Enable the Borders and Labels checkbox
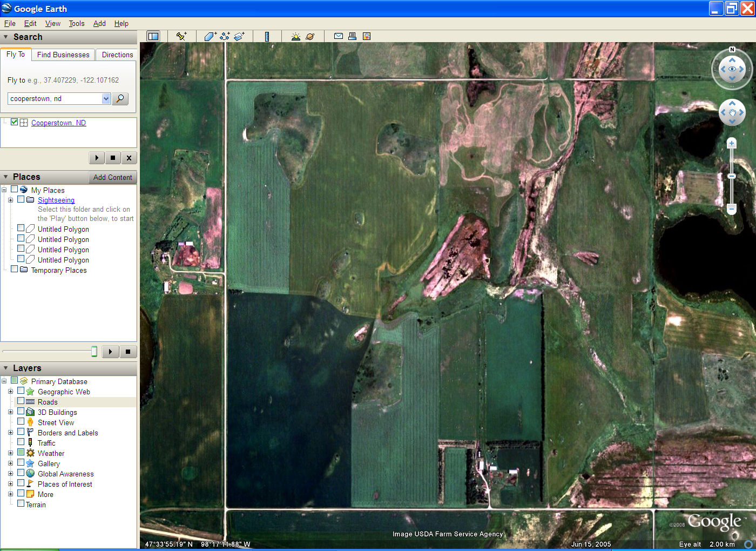Viewport: 756px width, 551px height. 21,432
